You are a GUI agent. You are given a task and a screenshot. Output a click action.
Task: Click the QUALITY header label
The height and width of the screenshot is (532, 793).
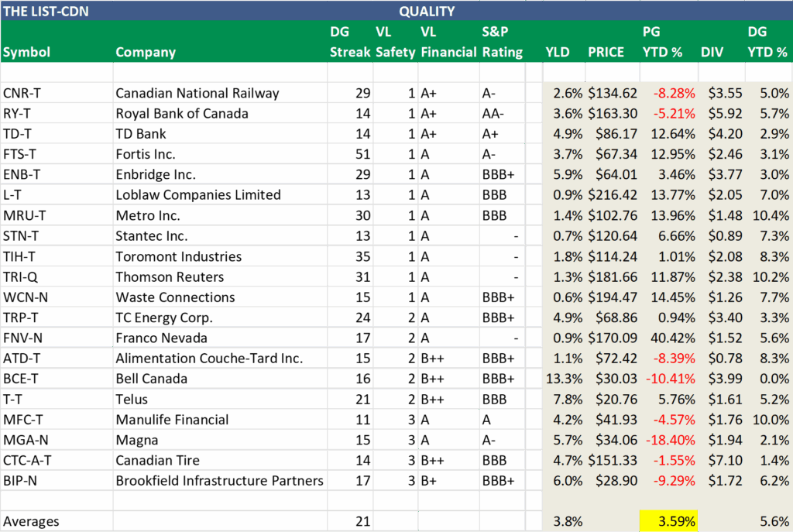tap(427, 11)
